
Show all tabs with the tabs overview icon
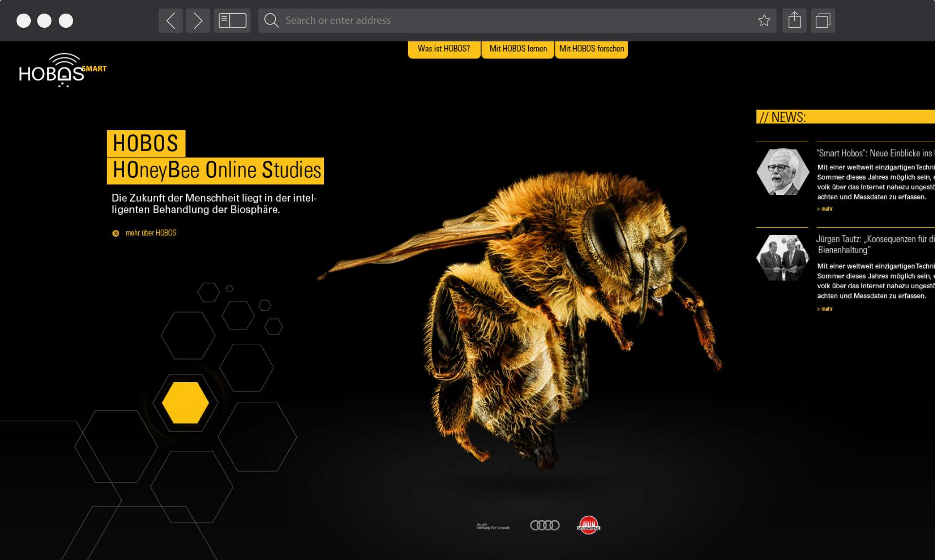point(823,20)
